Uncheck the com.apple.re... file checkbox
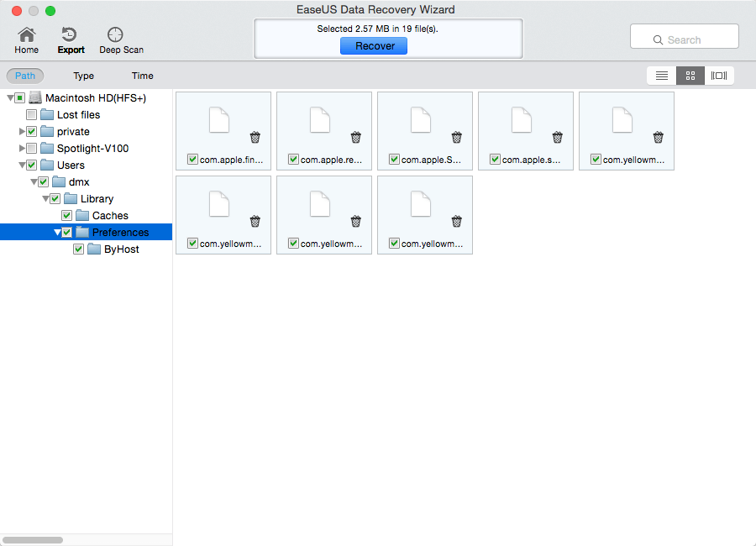 [294, 159]
